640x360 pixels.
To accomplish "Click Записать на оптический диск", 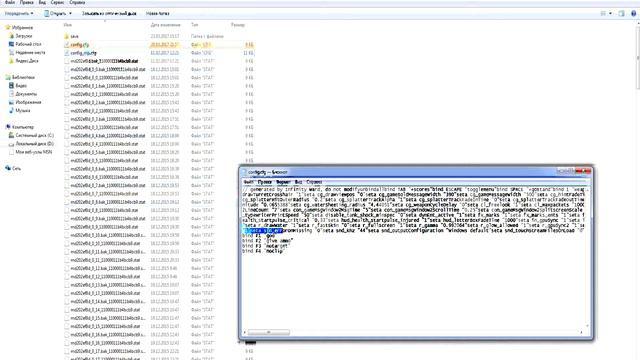I will click(x=109, y=13).
